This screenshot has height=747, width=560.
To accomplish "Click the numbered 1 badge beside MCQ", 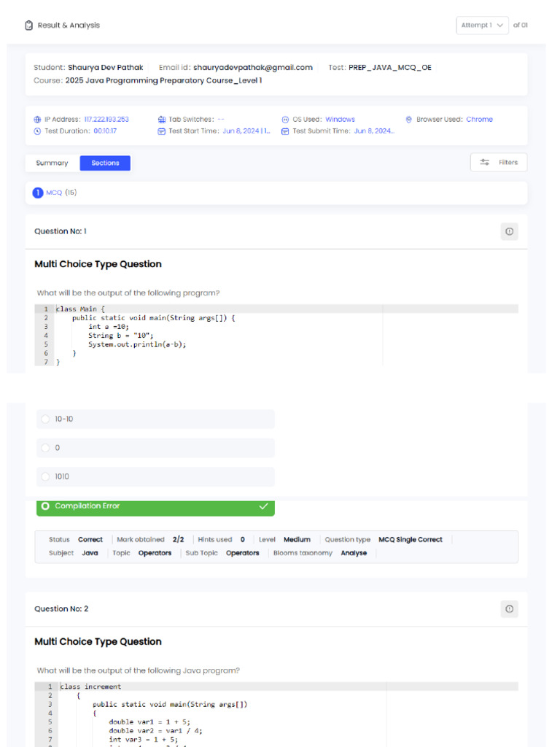I will tap(38, 193).
